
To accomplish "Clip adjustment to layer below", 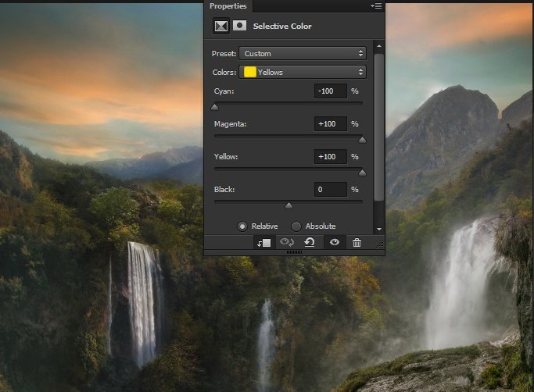I will (x=263, y=243).
